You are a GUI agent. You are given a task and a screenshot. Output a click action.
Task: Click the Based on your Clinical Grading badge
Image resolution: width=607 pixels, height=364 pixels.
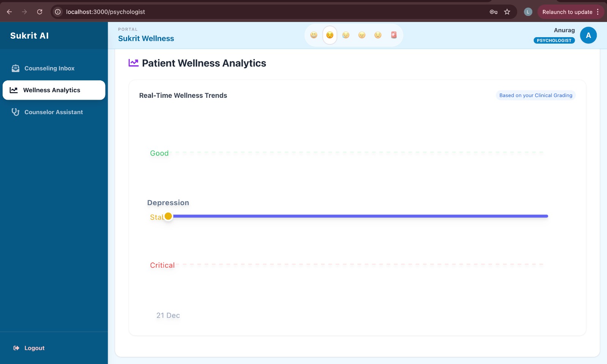(536, 96)
